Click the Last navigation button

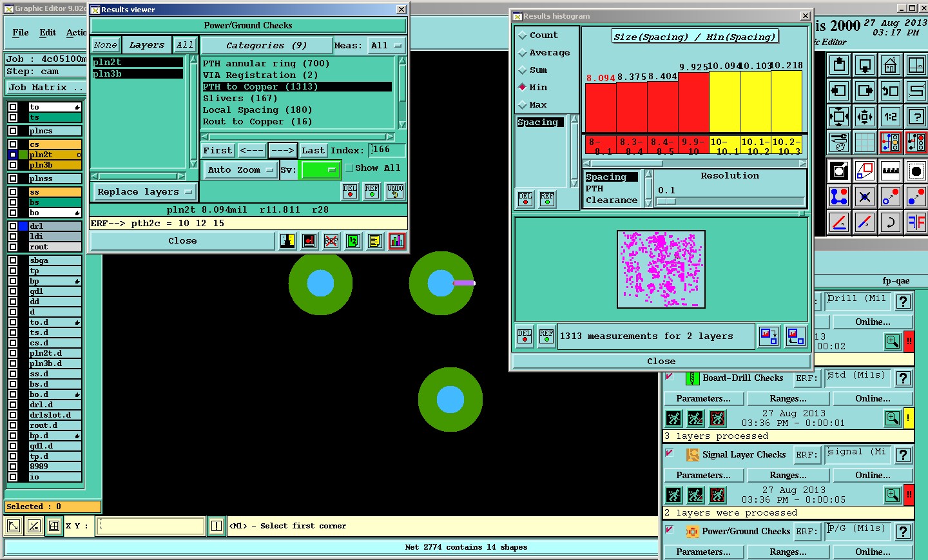pos(313,151)
